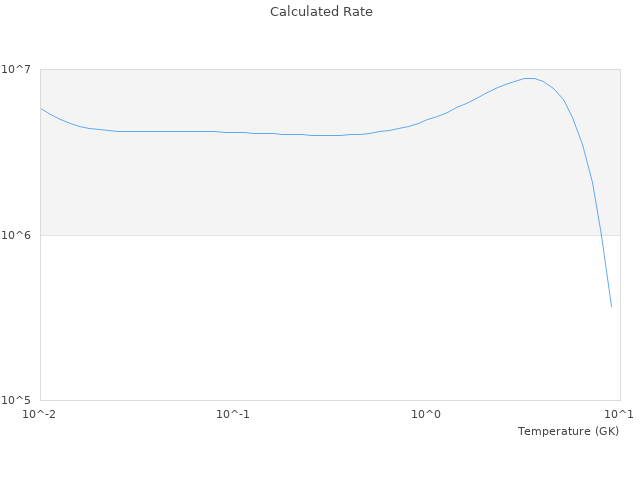The height and width of the screenshot is (480, 640).
Task: Select the 10^-1 x-axis tick label
Action: point(233,415)
